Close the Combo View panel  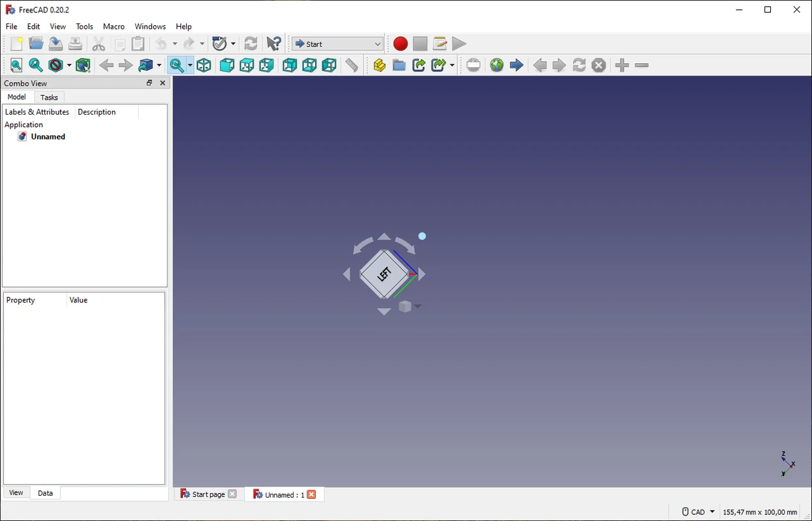(163, 83)
